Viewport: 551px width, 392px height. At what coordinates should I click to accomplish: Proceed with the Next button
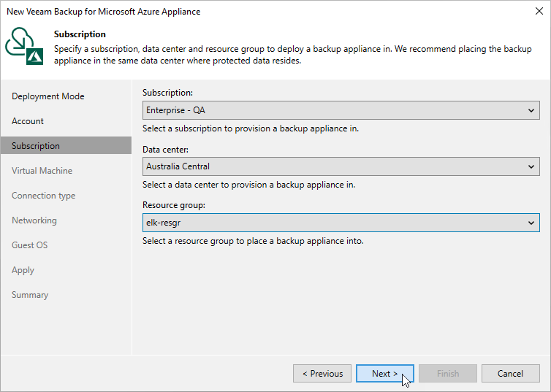(x=385, y=374)
